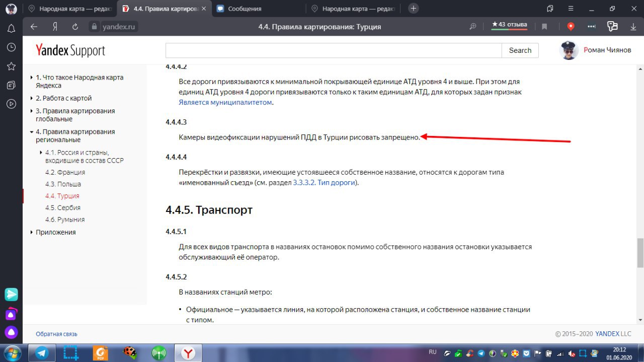This screenshot has width=644, height=362.
Task: Open Yandex home via the Я button
Action: click(55, 27)
